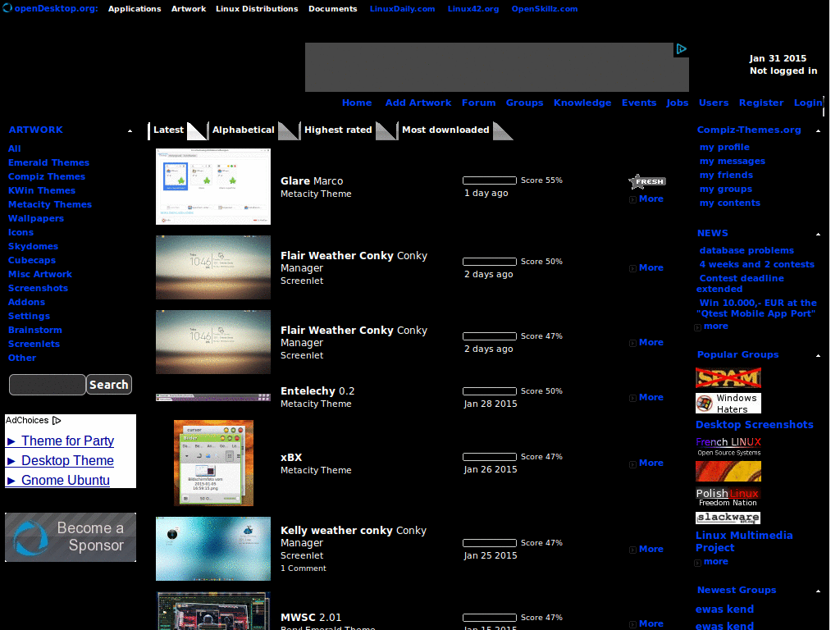Open the Applications menu
This screenshot has height=630, width=840.
135,8
